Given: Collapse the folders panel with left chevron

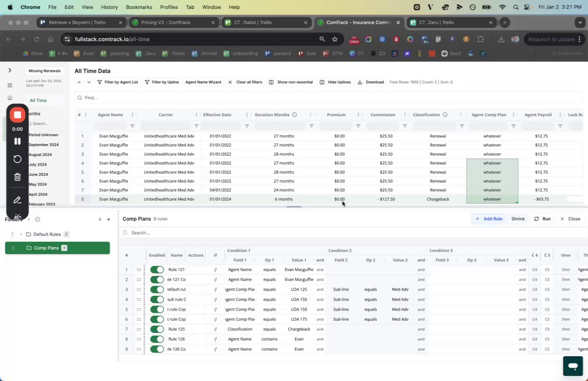Looking at the screenshot, I should pos(100,219).
